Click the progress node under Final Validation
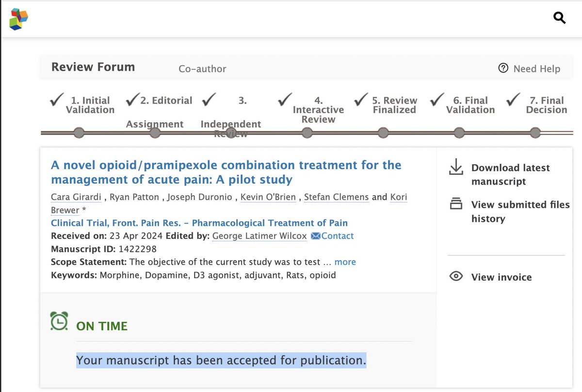This screenshot has width=582, height=392. tap(459, 132)
